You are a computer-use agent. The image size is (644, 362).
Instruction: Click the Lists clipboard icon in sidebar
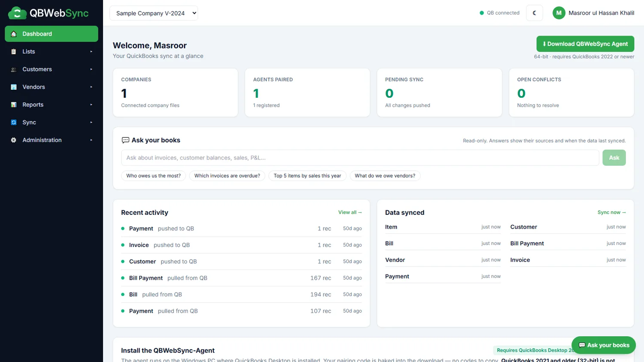(14, 51)
